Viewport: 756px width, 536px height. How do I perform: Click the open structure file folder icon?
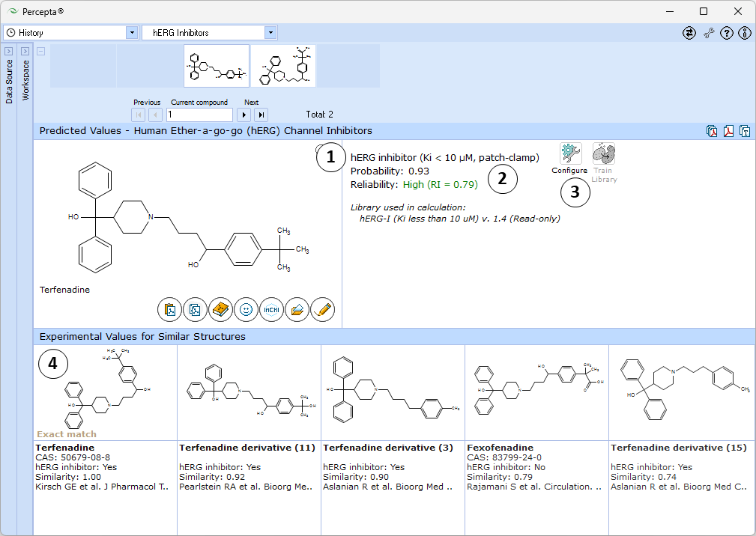point(297,310)
